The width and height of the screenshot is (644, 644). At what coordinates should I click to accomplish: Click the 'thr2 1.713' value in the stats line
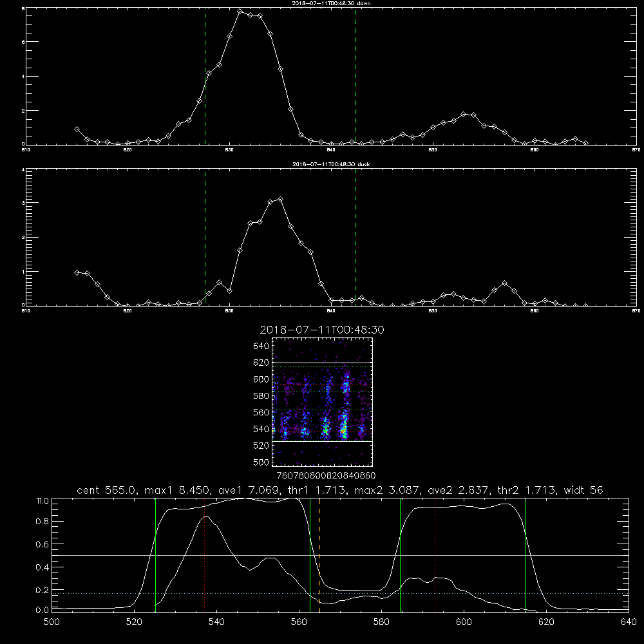point(526,490)
